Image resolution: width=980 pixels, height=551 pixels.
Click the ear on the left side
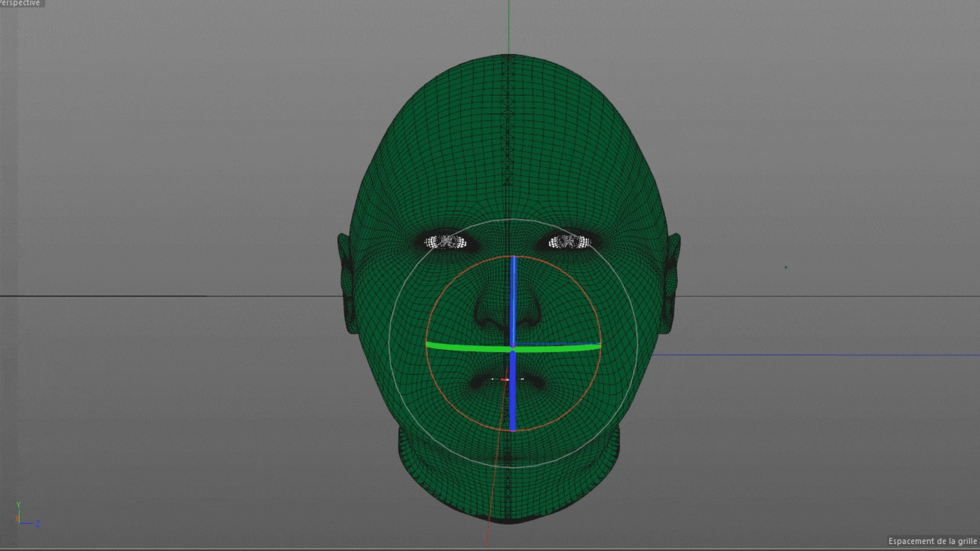[x=345, y=281]
